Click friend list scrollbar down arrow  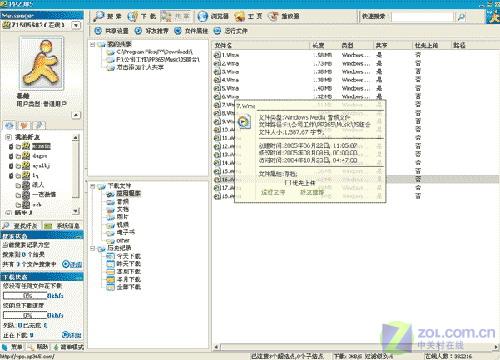tap(76, 211)
